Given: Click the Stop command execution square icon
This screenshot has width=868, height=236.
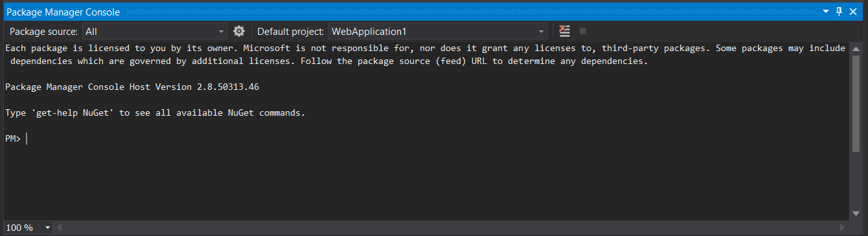Looking at the screenshot, I should click(x=582, y=31).
